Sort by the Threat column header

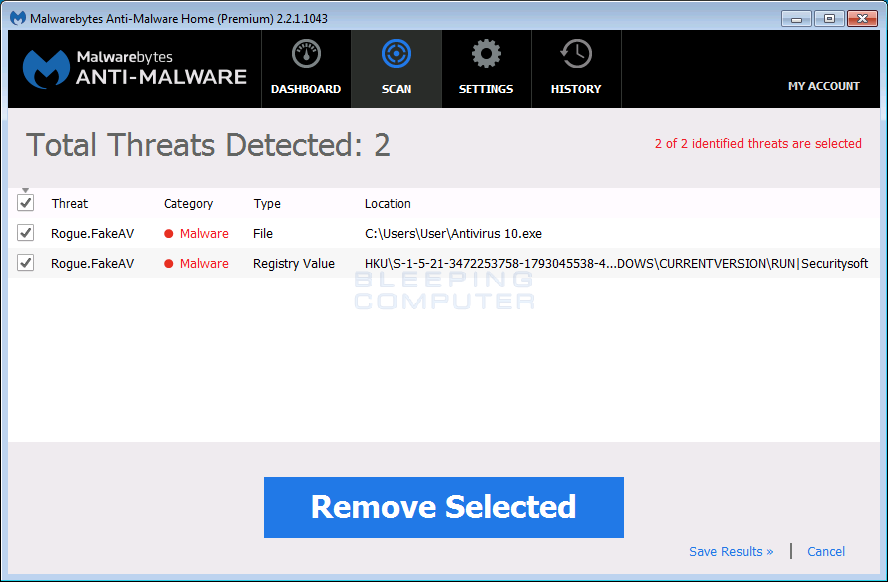(x=70, y=204)
